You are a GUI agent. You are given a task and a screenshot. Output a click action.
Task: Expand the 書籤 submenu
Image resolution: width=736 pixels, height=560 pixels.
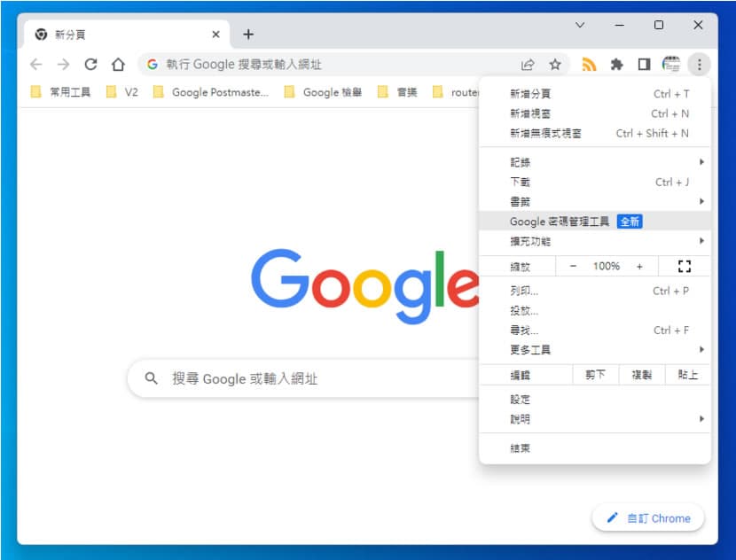coord(595,202)
